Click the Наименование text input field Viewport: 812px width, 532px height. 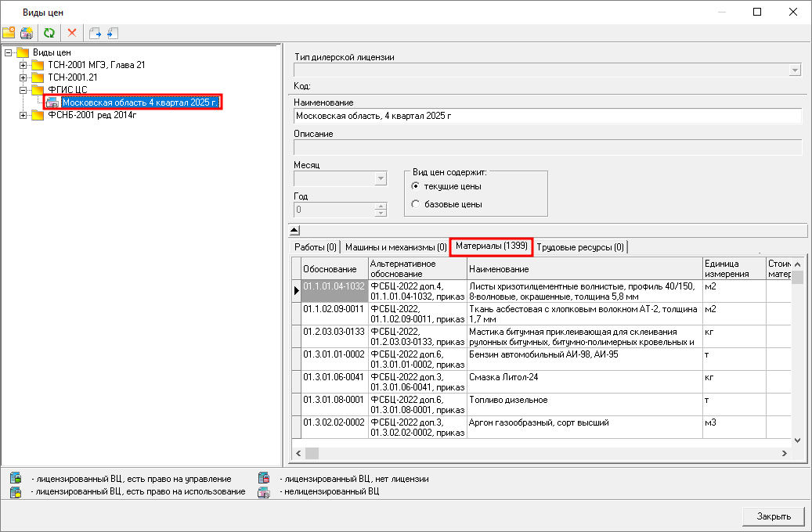(547, 116)
